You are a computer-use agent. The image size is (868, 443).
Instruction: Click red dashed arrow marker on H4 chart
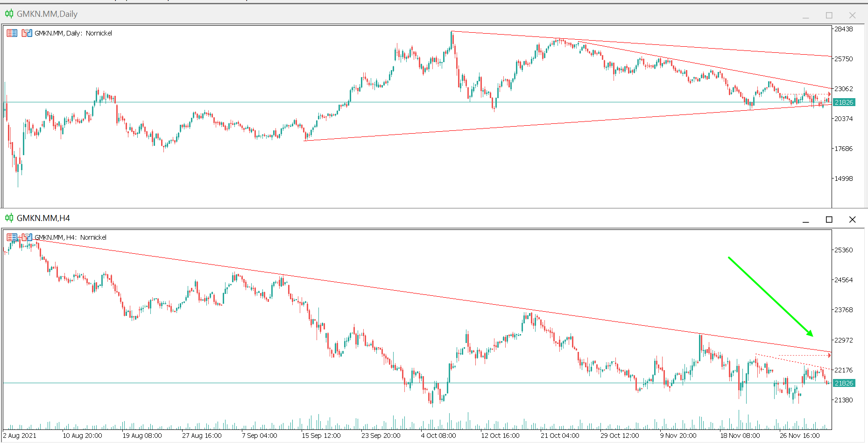click(829, 356)
